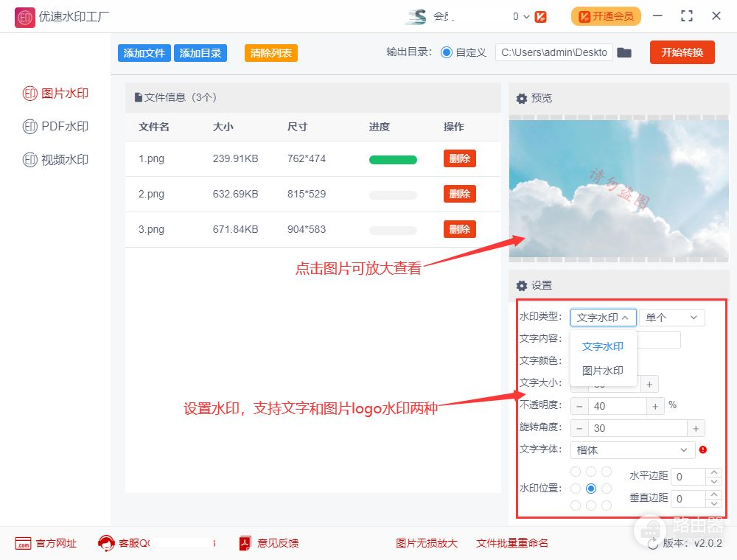Open the 楷体 font dropdown

tap(632, 449)
